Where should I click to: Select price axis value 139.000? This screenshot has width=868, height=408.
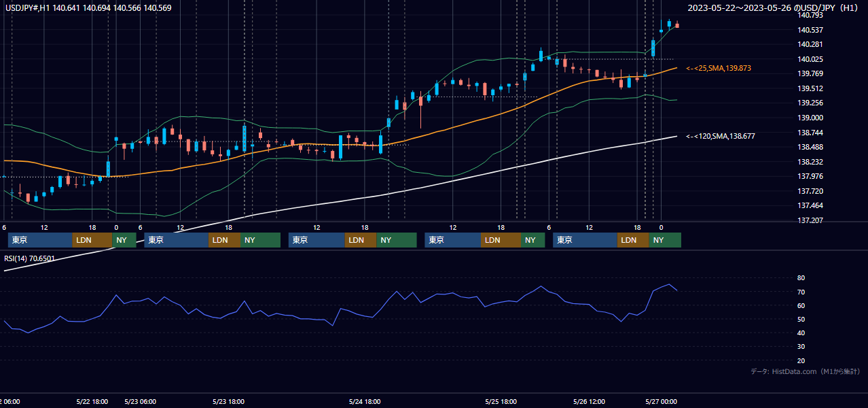point(809,118)
